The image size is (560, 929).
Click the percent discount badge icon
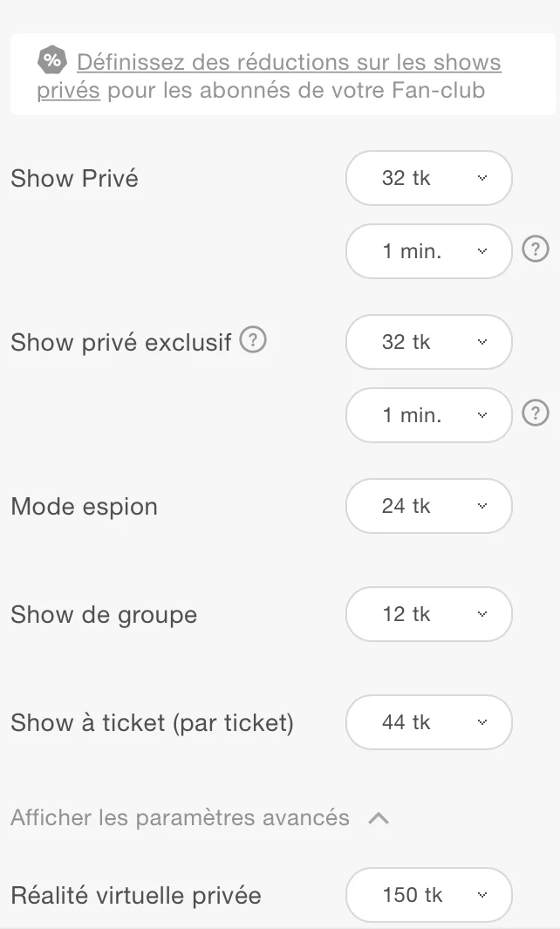point(52,60)
